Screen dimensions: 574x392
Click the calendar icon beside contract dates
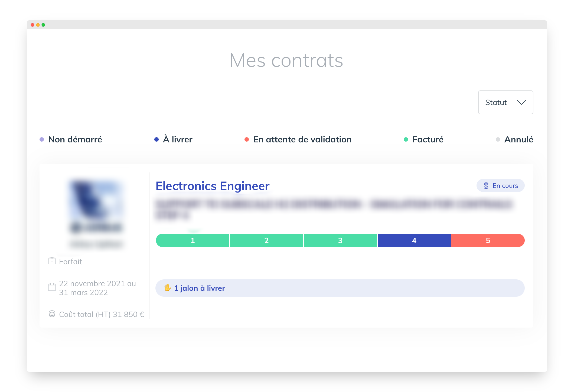[x=52, y=287]
